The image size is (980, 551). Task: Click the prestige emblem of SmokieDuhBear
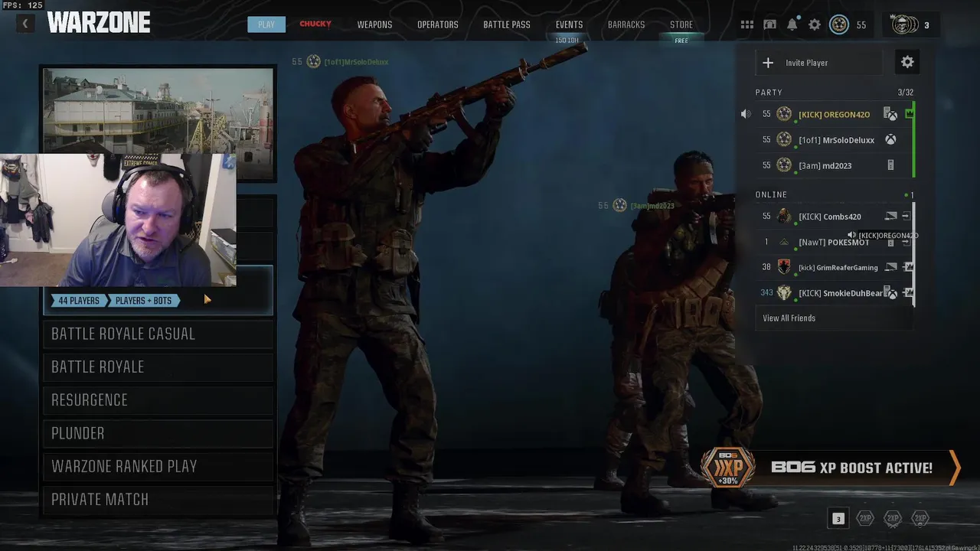[784, 292]
